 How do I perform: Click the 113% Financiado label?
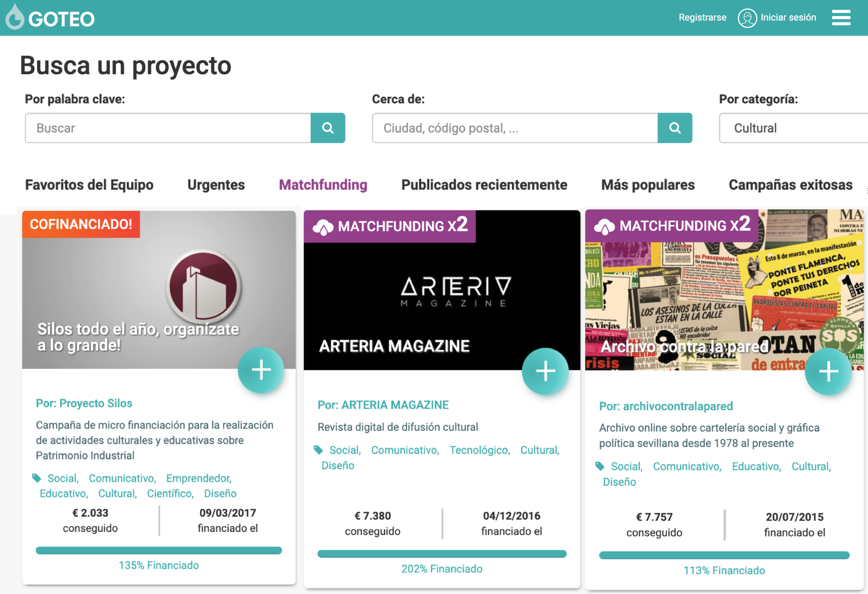pyautogui.click(x=724, y=570)
